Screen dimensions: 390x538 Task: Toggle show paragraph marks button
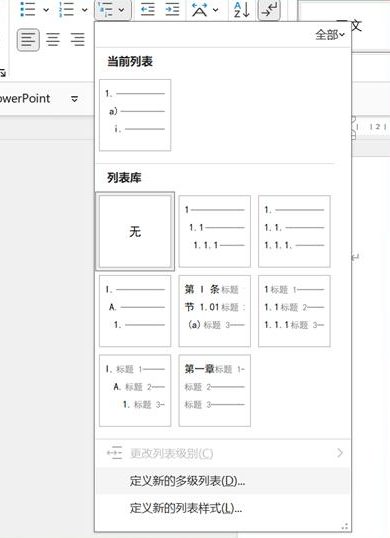(x=269, y=9)
